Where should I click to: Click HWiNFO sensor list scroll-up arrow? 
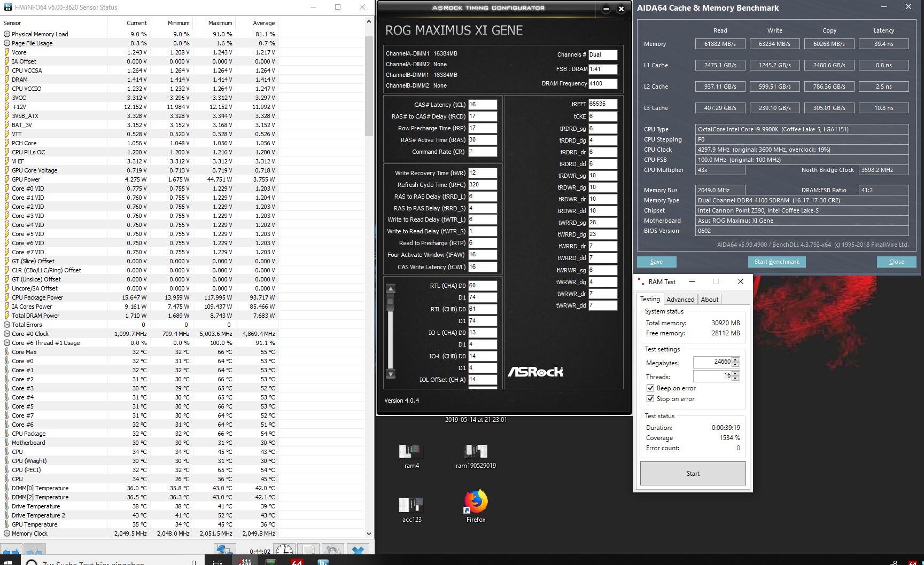[369, 21]
